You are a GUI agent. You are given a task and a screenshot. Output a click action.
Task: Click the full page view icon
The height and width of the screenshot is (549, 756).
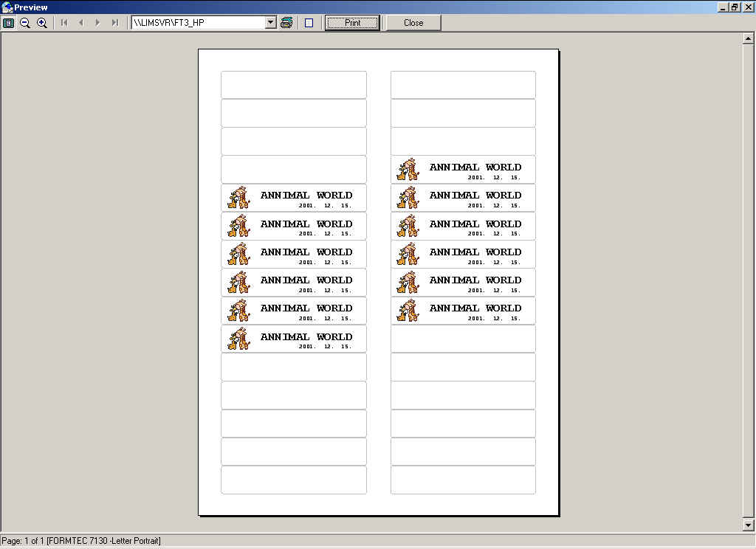coord(9,23)
